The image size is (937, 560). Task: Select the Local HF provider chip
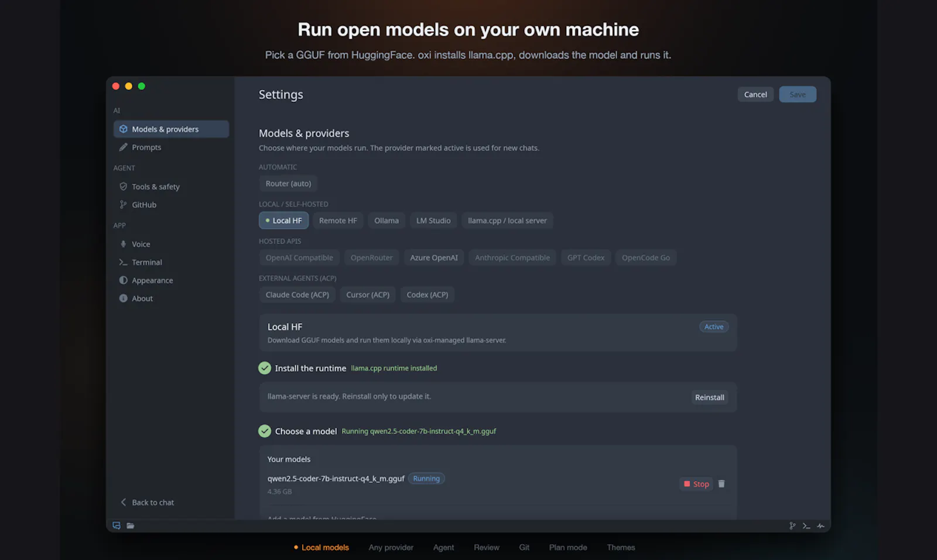click(x=283, y=221)
